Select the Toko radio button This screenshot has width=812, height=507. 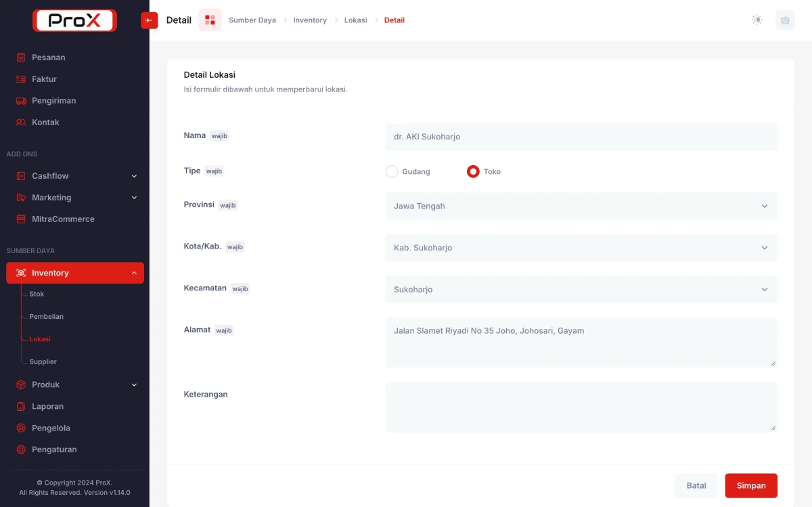(x=473, y=171)
